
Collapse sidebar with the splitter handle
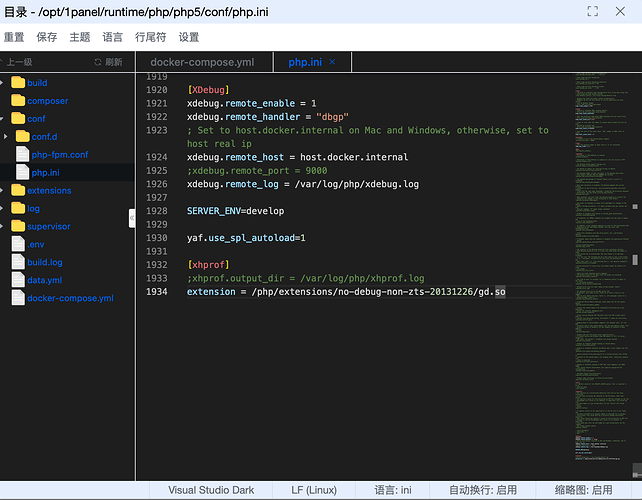tap(132, 218)
